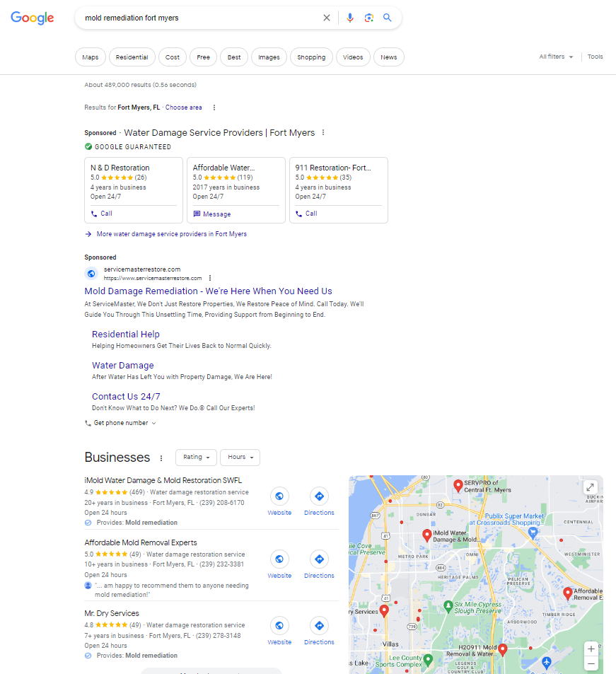Viewport: 616px width, 674px height.
Task: Click SERVPRO of Central Ft. Myers map pin
Action: coord(458,486)
